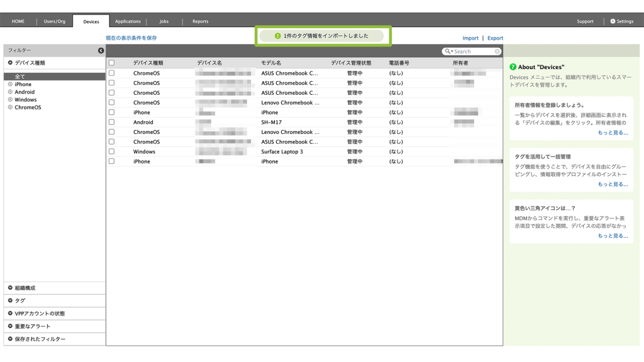The width and height of the screenshot is (644, 362).
Task: Sort by the デバイス管理状態 column header
Action: tap(351, 63)
